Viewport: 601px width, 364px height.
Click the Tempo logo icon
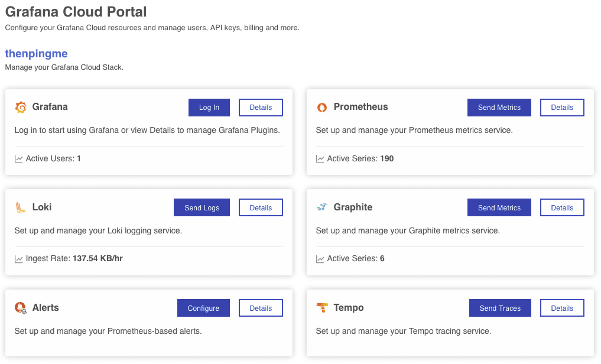(x=322, y=308)
